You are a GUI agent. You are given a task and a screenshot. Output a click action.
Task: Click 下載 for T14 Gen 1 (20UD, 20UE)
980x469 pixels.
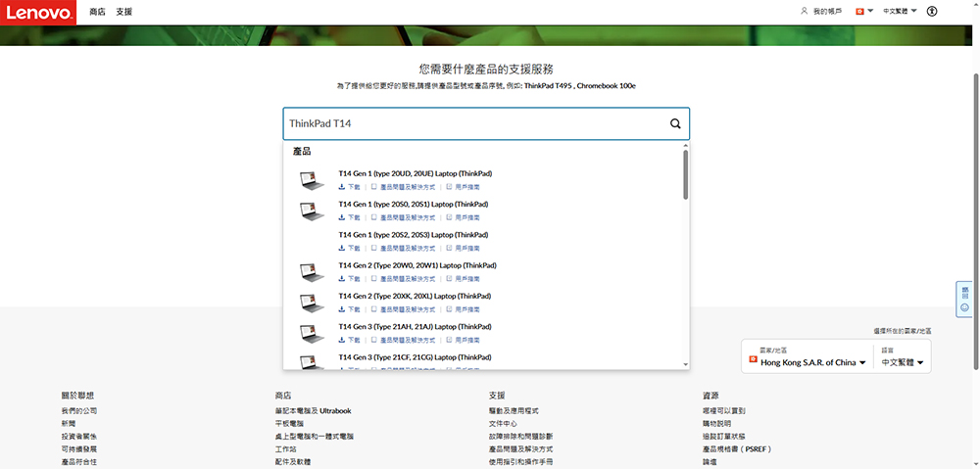coord(350,187)
